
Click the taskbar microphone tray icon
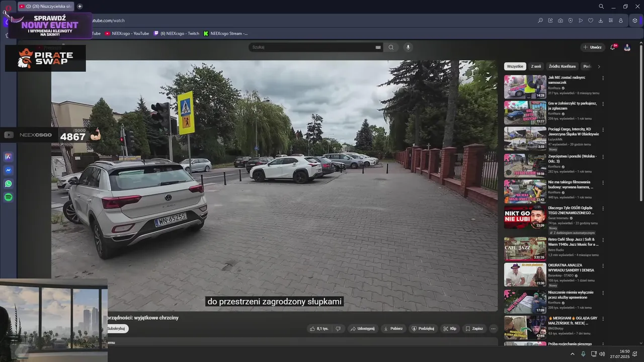click(583, 354)
